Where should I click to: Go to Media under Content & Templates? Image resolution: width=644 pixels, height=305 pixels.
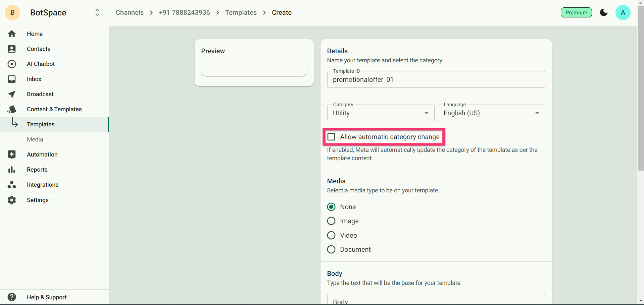tap(35, 139)
